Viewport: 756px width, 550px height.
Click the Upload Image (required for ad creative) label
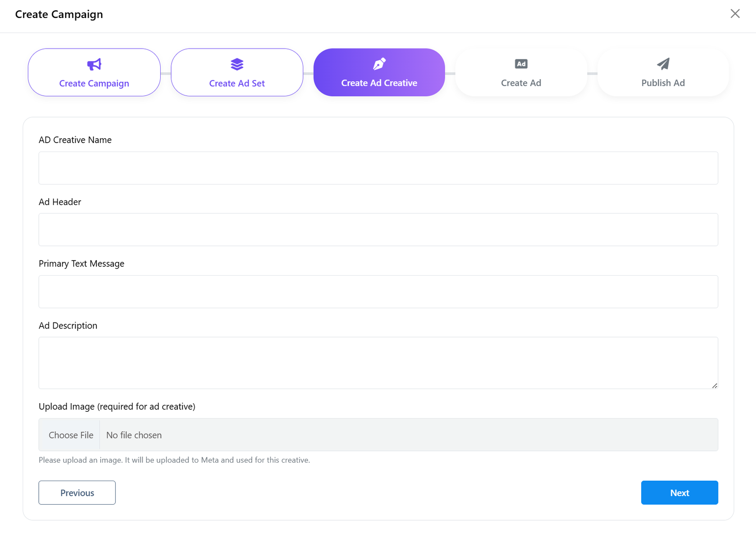117,406
